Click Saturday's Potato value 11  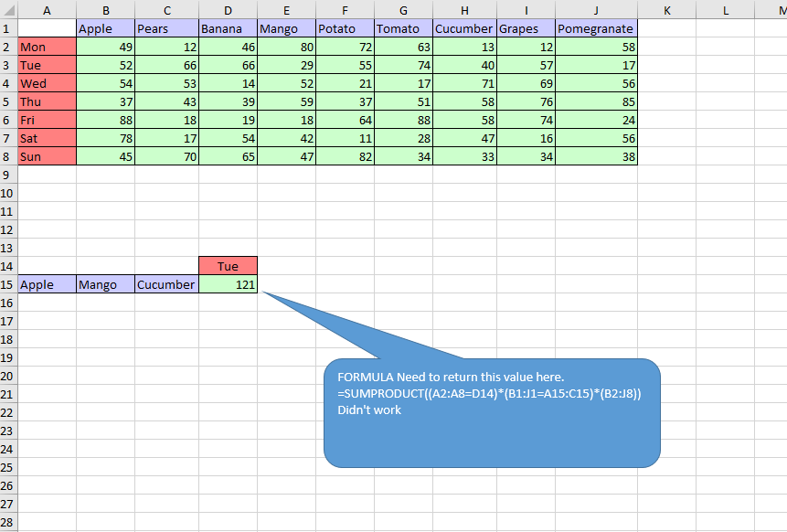[x=345, y=138]
